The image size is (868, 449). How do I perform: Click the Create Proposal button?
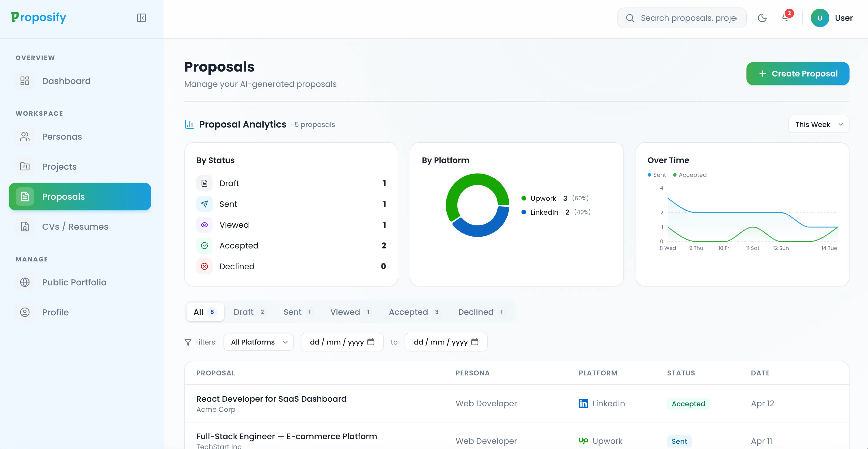798,73
